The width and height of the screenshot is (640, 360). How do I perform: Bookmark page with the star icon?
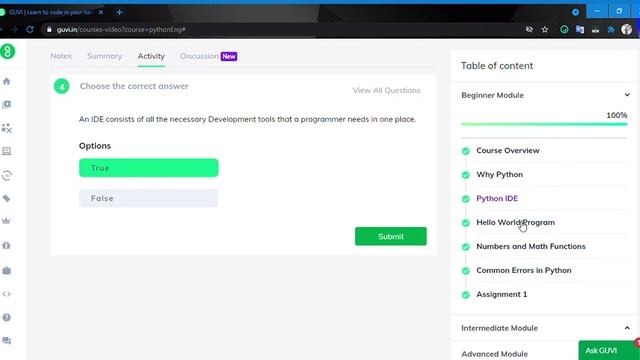(x=545, y=29)
